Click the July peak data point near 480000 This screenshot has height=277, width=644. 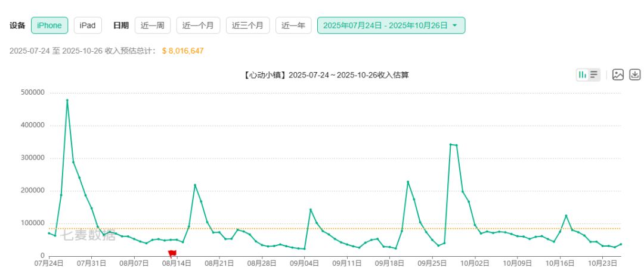[x=67, y=100]
